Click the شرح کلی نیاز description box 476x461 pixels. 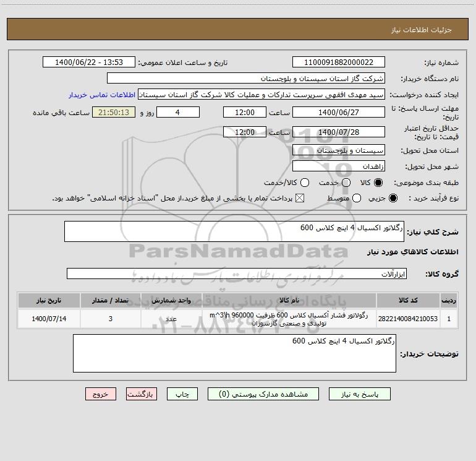tap(234, 231)
